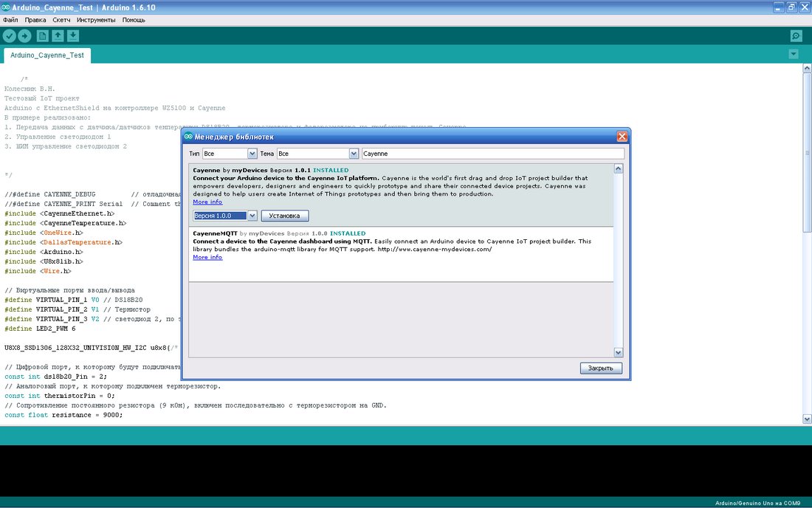Click the #define LED2_PWM 6 code line
This screenshot has height=508, width=812.
(x=40, y=329)
